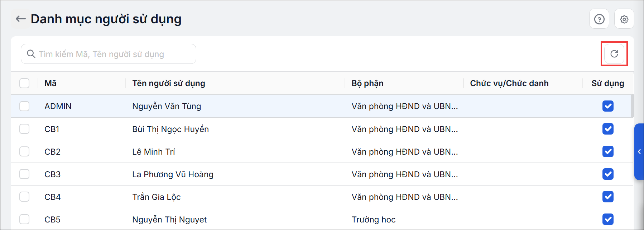Open the settings gear icon
The image size is (644, 230).
624,19
